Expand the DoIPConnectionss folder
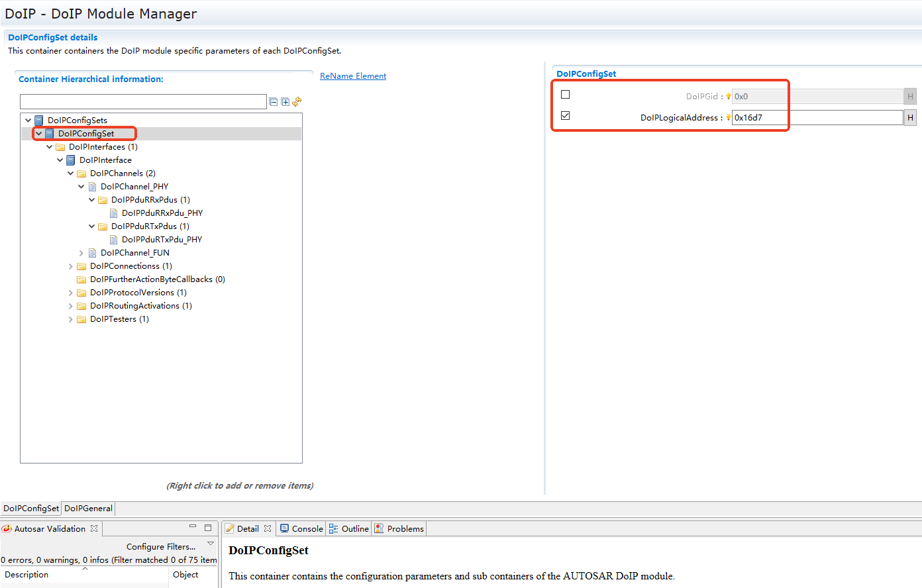This screenshot has width=922, height=588. pyautogui.click(x=71, y=266)
